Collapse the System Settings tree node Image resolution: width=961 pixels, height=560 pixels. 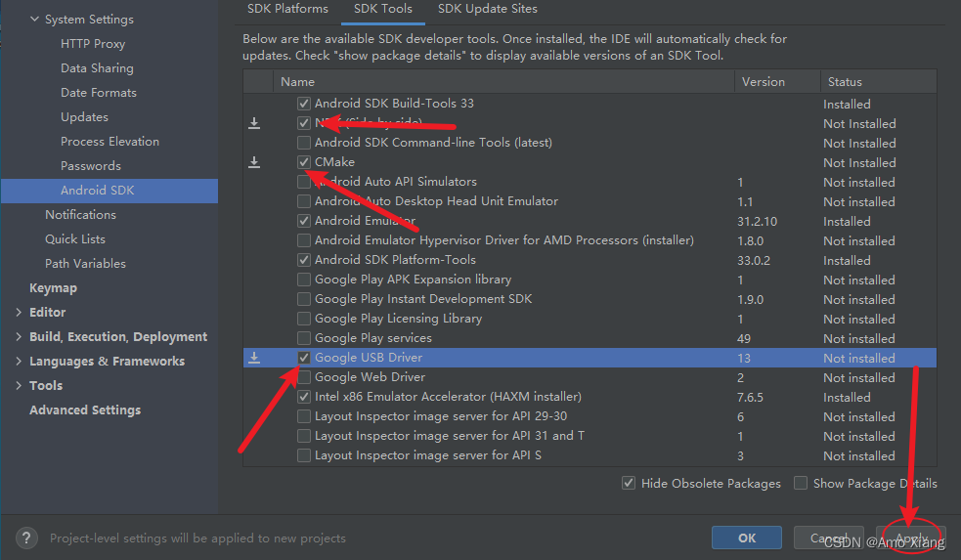34,20
